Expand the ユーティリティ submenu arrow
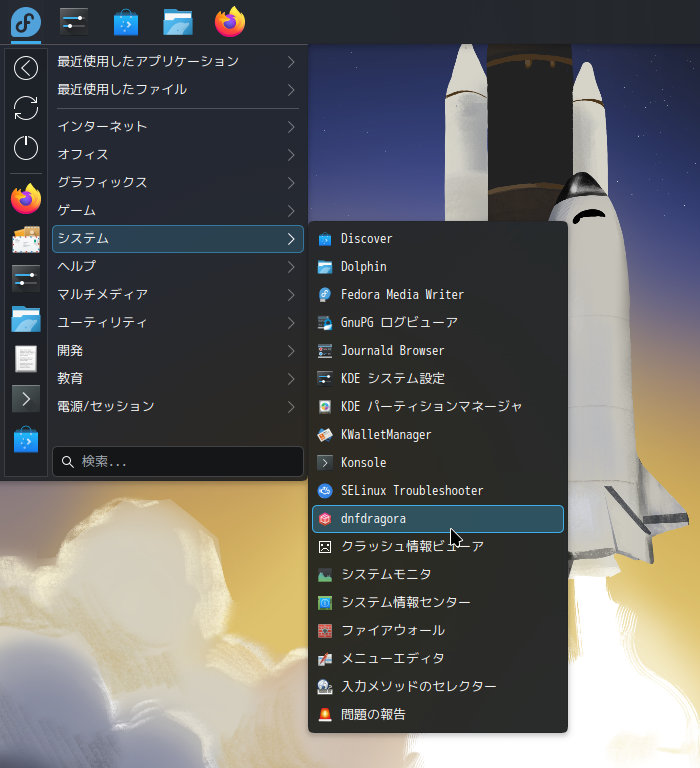The height and width of the screenshot is (768, 700). 291,323
